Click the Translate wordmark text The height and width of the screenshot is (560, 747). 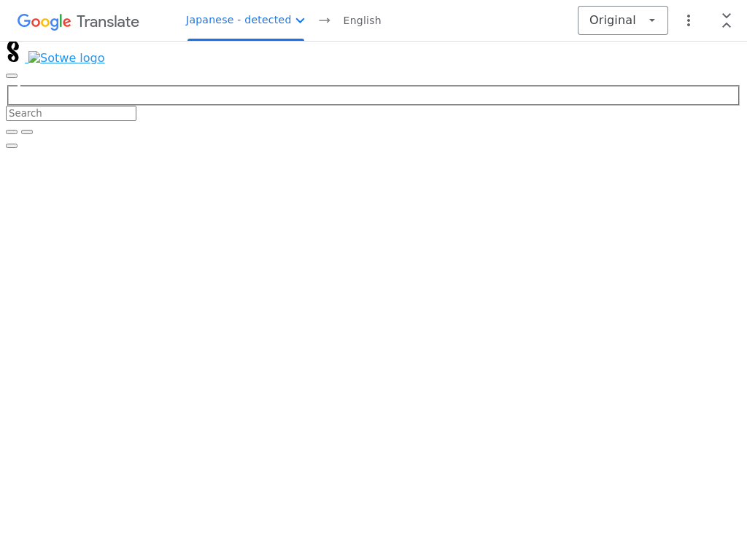pos(108,22)
